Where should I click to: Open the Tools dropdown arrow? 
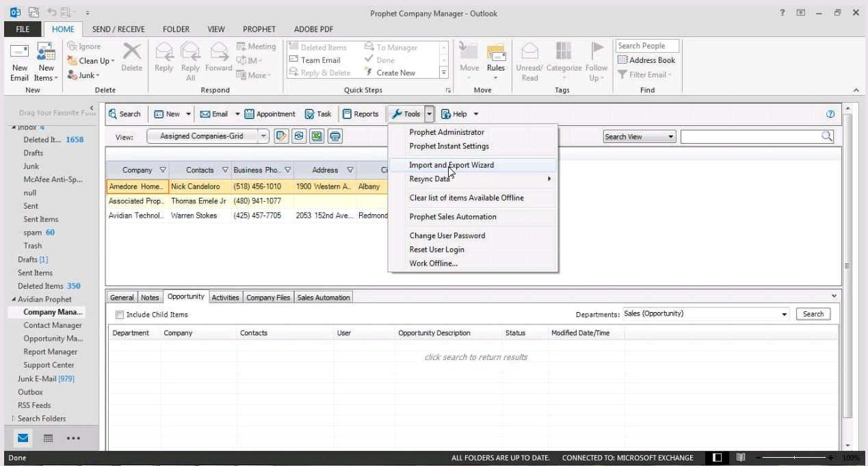click(x=430, y=114)
